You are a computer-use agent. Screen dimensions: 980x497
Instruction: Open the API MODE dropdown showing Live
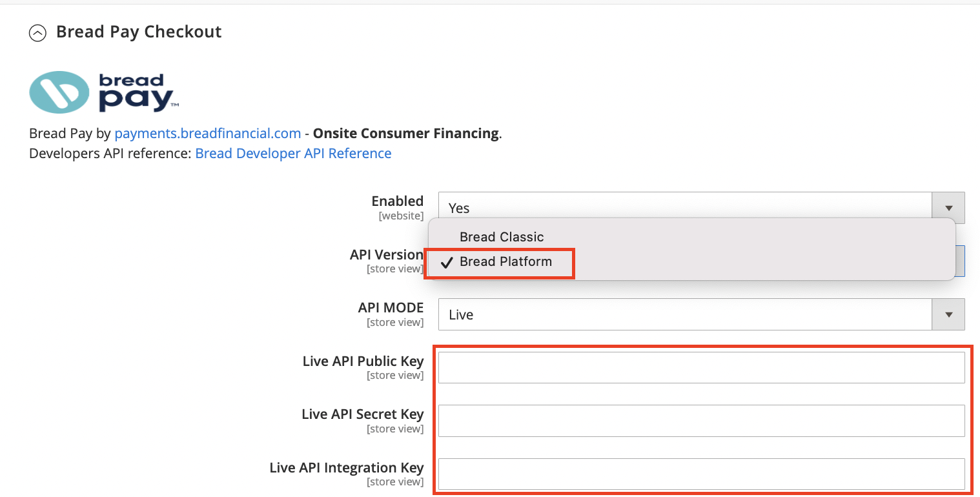tap(701, 314)
